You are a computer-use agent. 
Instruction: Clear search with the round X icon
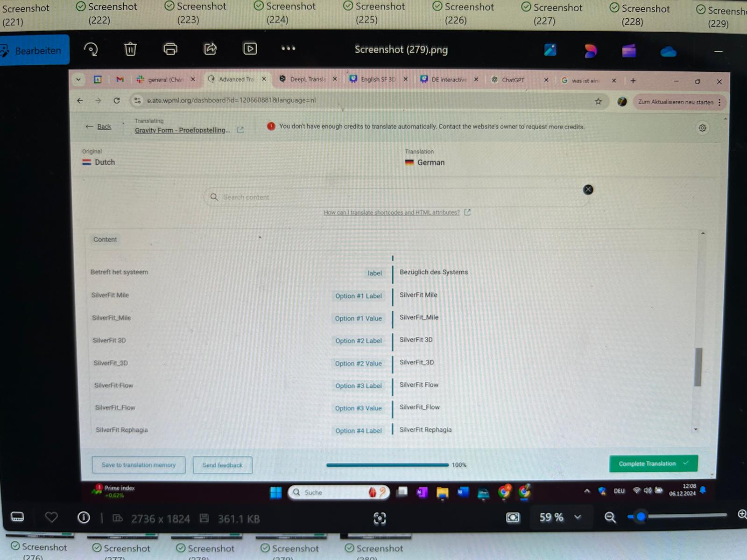coord(588,189)
